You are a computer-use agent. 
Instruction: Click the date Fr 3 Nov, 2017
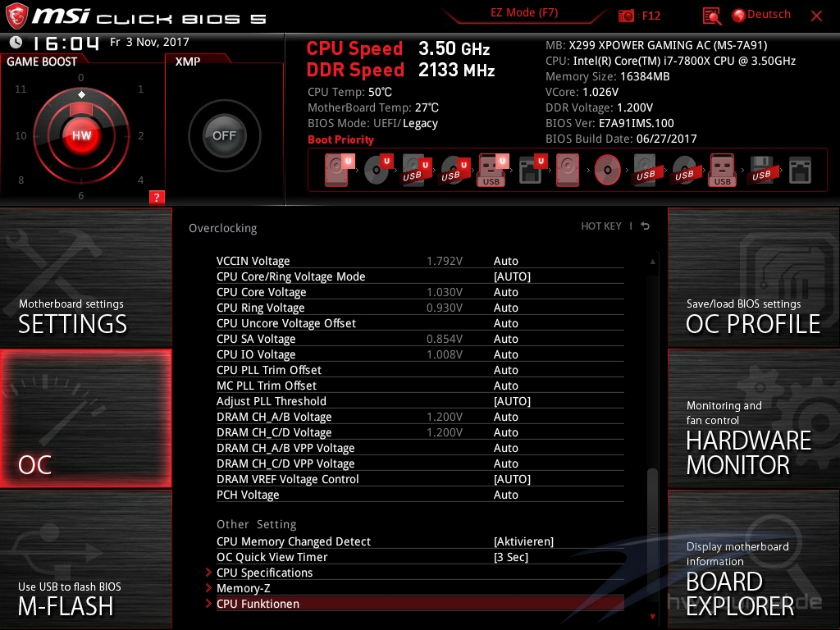[149, 42]
